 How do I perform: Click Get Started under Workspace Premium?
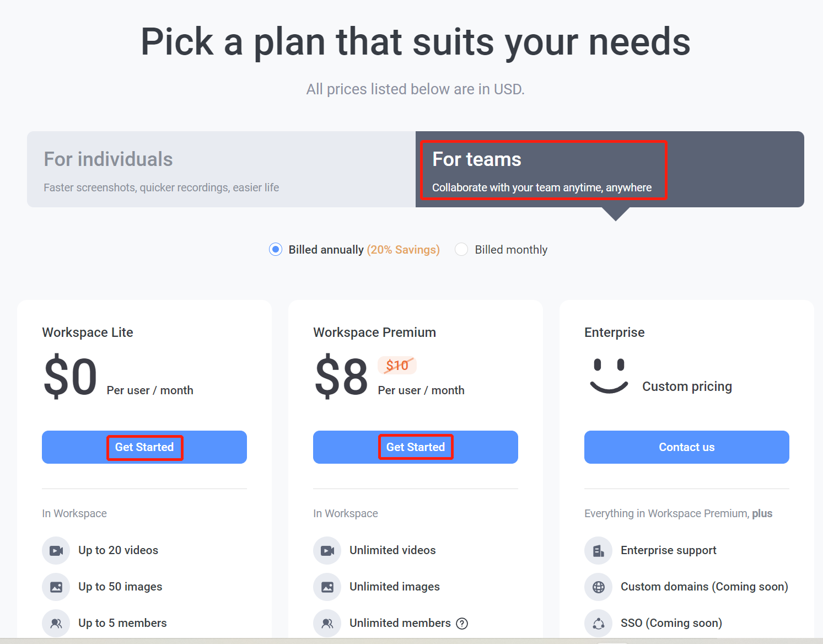pyautogui.click(x=416, y=447)
